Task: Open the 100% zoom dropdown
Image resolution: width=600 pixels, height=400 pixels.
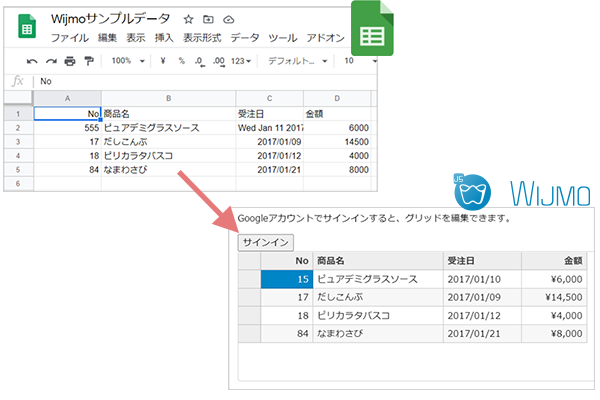Action: click(x=128, y=61)
